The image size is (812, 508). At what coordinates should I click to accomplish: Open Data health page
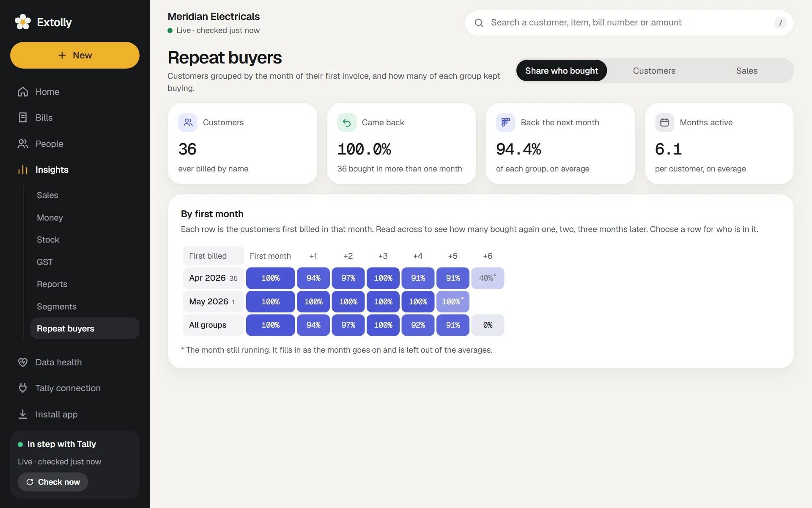pos(75,362)
